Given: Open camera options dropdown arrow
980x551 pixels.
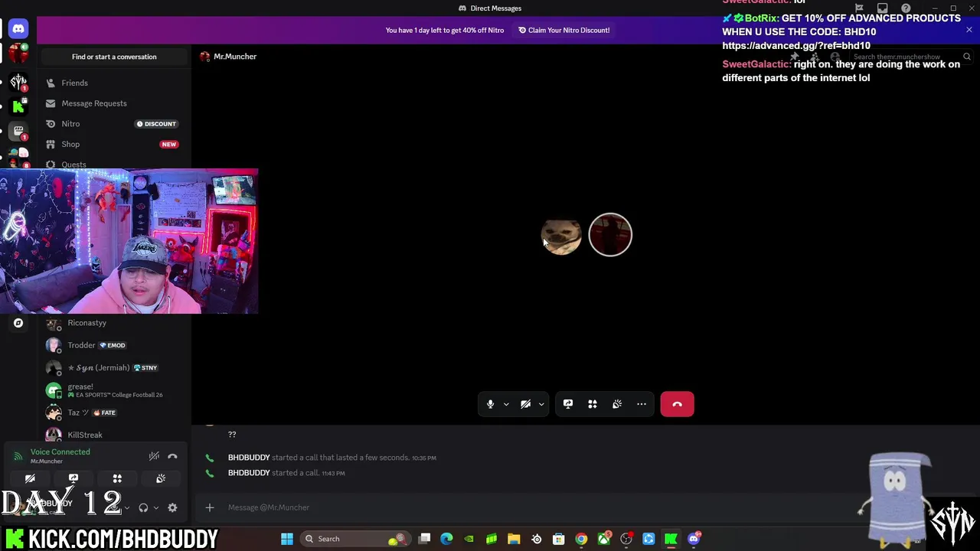Looking at the screenshot, I should coord(541,404).
